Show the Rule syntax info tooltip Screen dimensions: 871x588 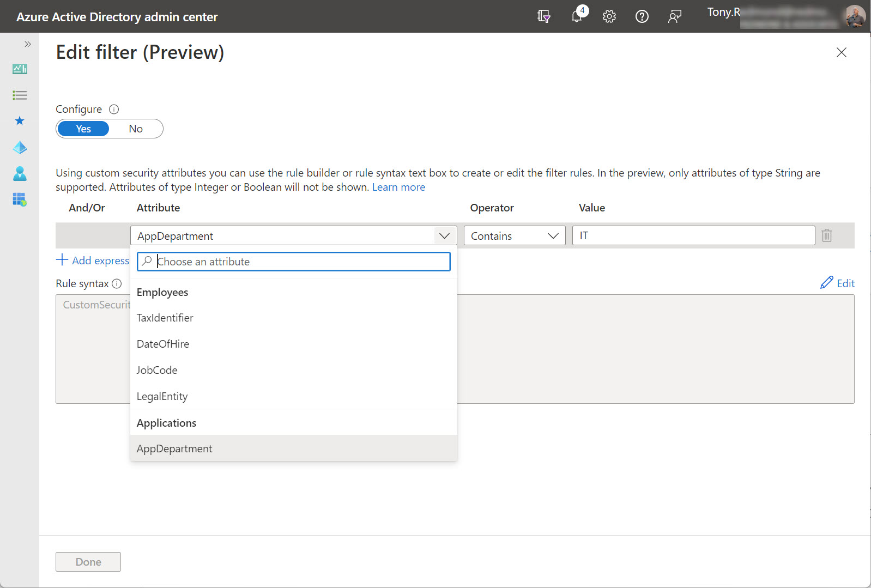117,283
